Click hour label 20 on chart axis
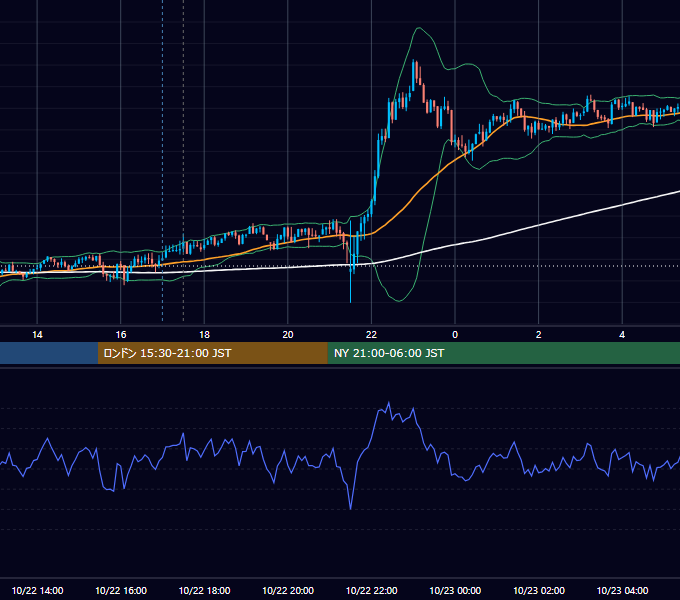680x600 pixels. coord(288,335)
